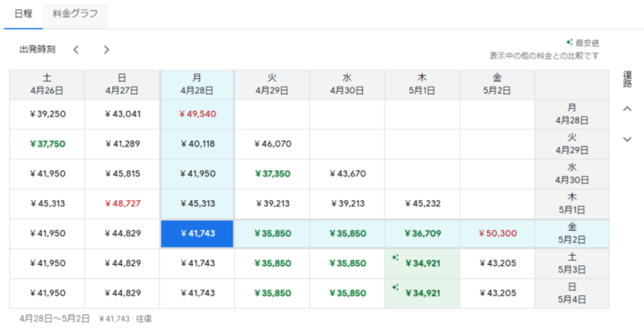Click the 日 4月27日 departure column header
644x329 pixels.
pyautogui.click(x=123, y=85)
